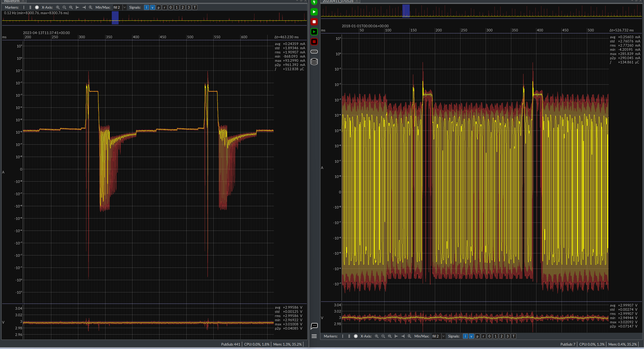
Task: Enable power 'p' signal in left toolbar
Action: point(158,7)
